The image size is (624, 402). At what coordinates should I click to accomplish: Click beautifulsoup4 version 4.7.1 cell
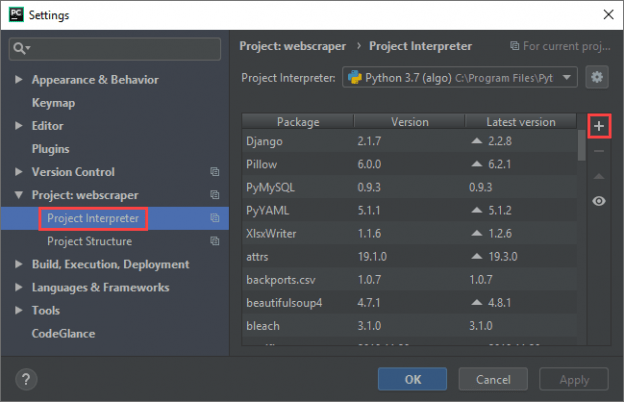[x=369, y=302]
